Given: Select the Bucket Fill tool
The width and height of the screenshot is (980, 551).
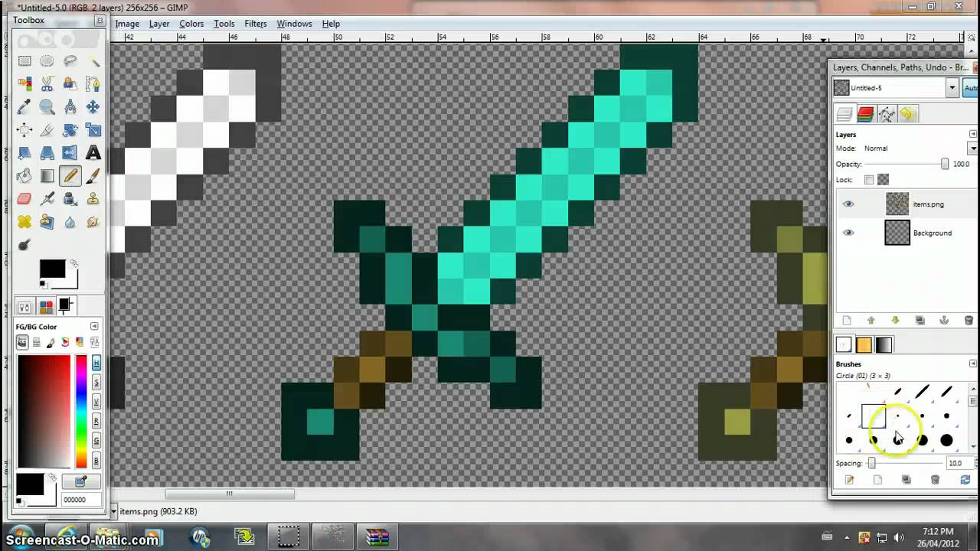Looking at the screenshot, I should click(x=24, y=176).
